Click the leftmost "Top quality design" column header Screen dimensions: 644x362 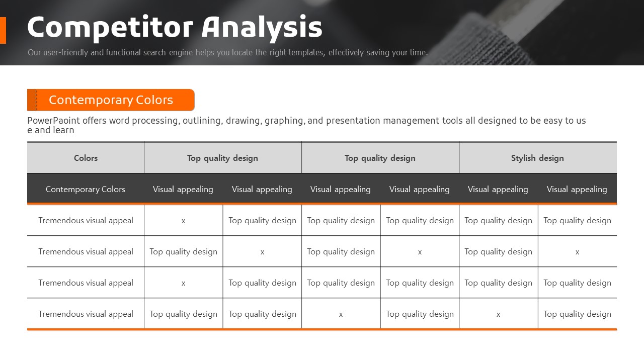[222, 158]
